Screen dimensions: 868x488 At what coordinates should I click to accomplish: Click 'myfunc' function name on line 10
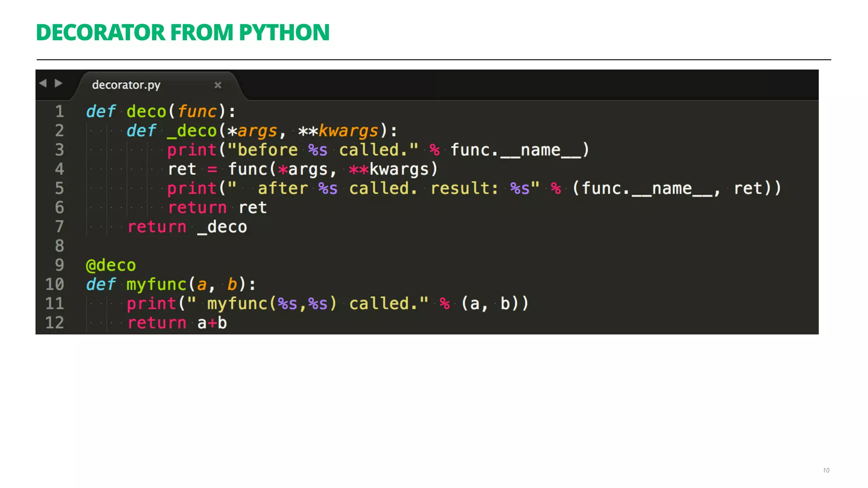pyautogui.click(x=156, y=285)
